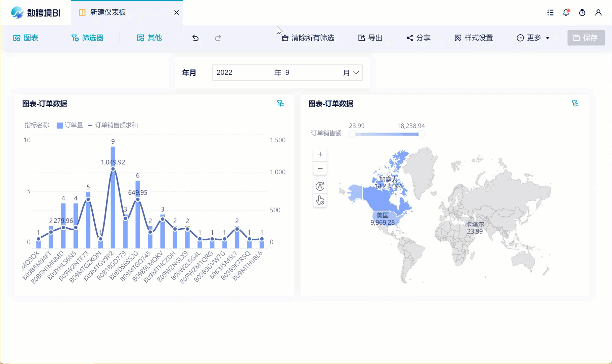
Task: Open the 筛选器 menu
Action: [x=87, y=38]
